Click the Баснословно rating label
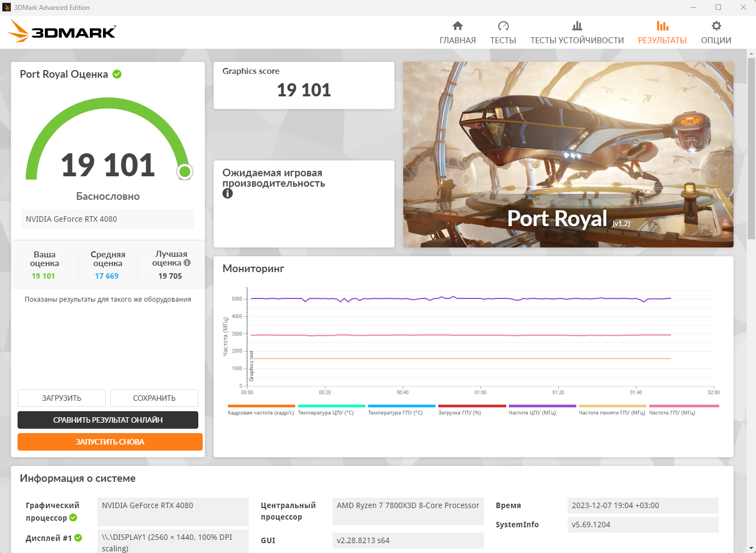The image size is (756, 553). click(x=108, y=197)
